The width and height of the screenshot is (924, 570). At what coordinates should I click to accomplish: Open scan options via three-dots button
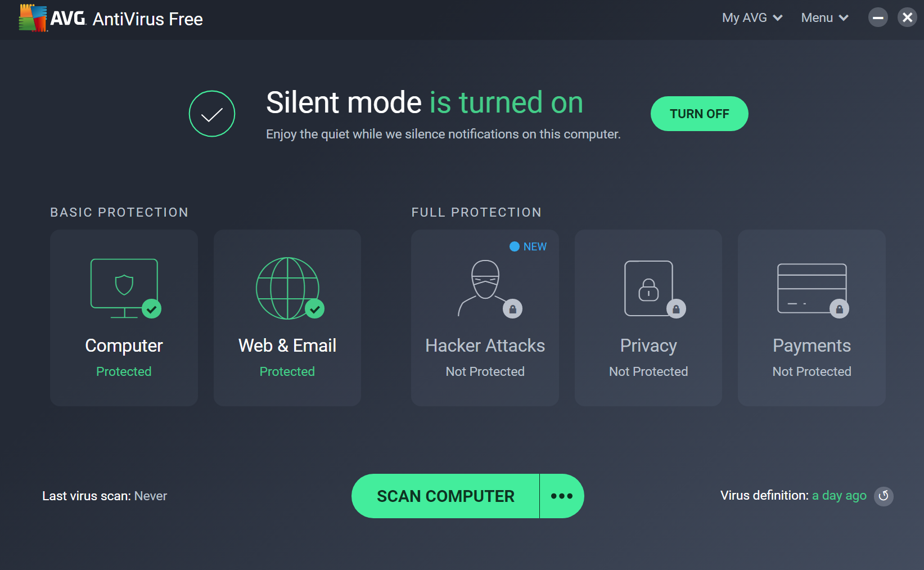[562, 496]
